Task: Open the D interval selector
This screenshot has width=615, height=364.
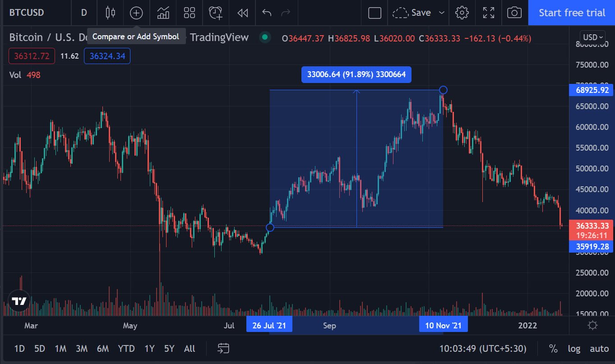Action: [84, 13]
